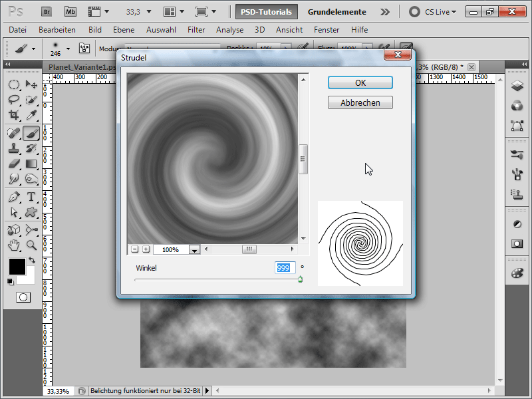Click Abbrechen to cancel Strudel
Viewport: 532px width, 399px height.
360,102
